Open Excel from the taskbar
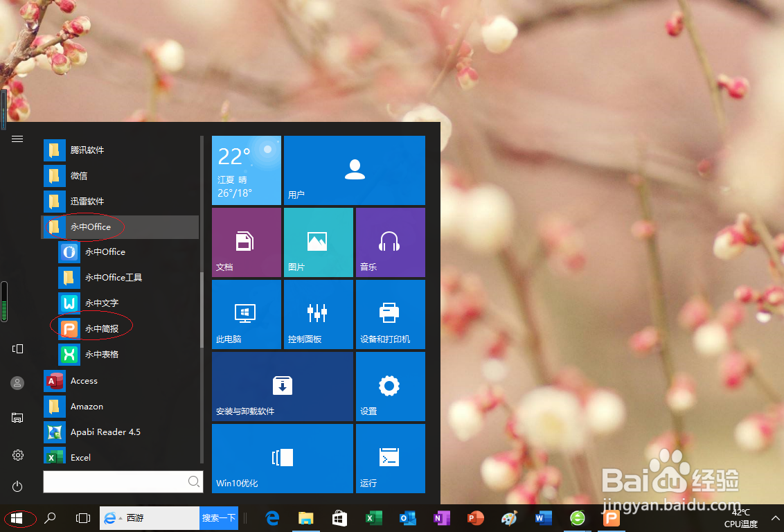This screenshot has width=784, height=532. (373, 519)
